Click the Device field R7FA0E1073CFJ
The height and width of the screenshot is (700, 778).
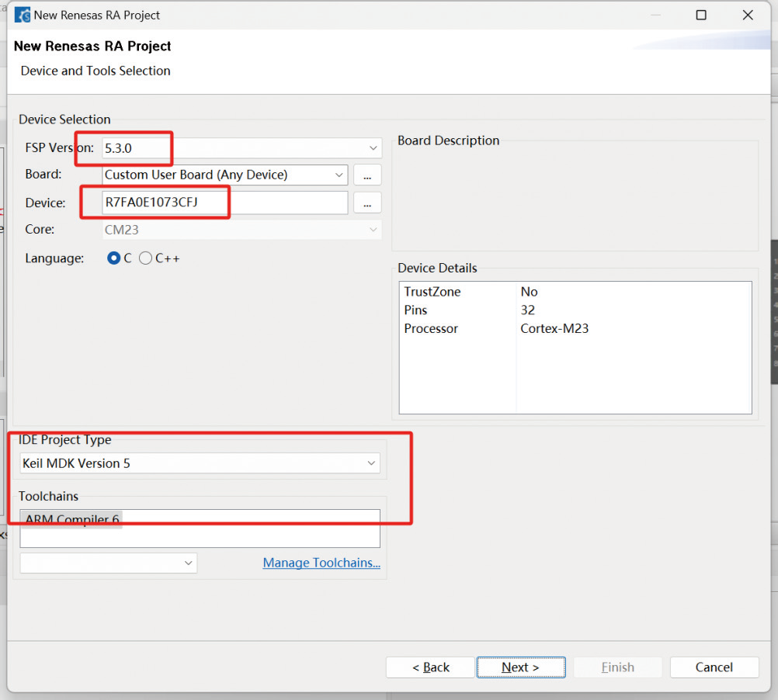click(x=224, y=203)
